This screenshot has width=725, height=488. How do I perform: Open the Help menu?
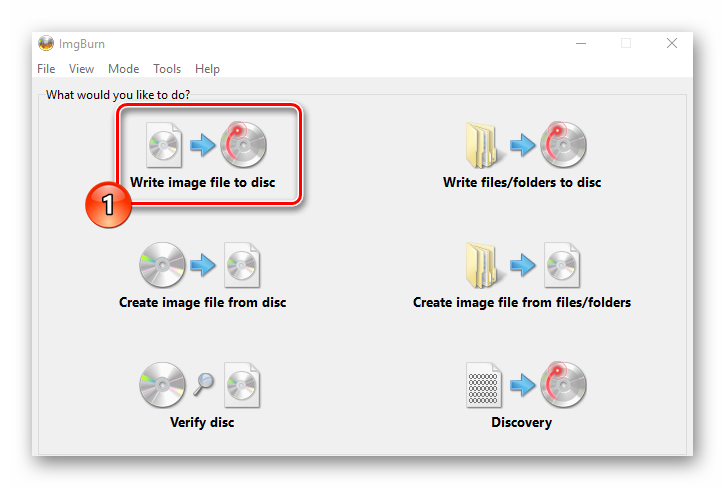(x=207, y=69)
